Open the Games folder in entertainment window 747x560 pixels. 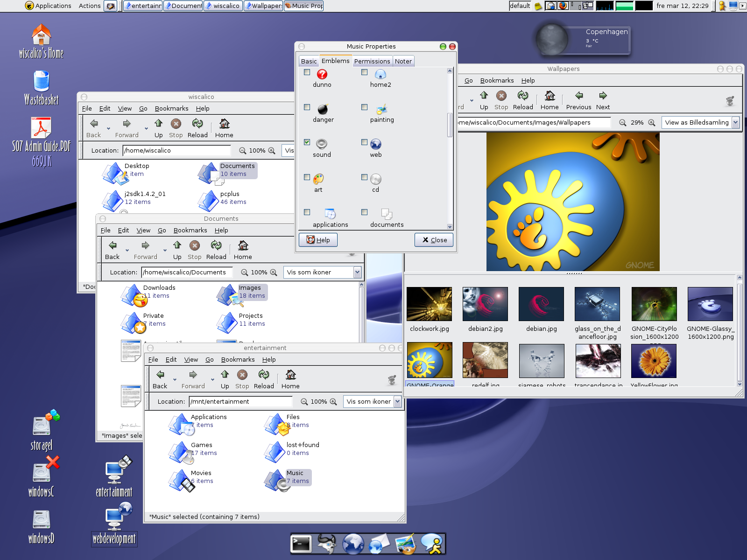pos(192,452)
